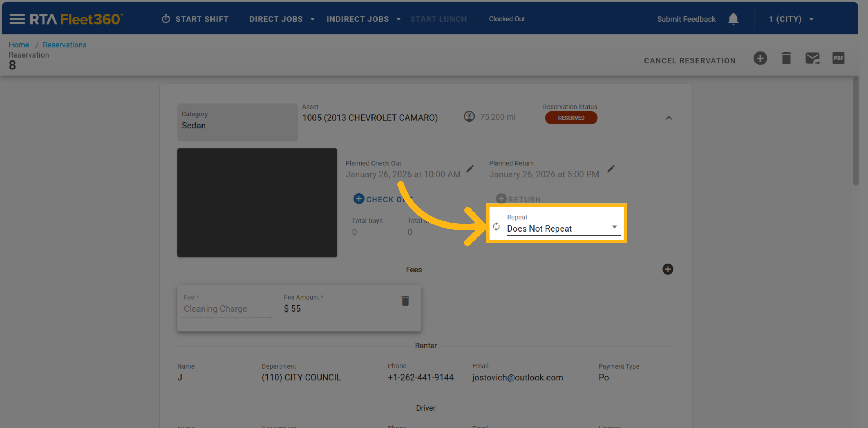The image size is (868, 428).
Task: Click the notifications bell icon
Action: click(x=733, y=19)
